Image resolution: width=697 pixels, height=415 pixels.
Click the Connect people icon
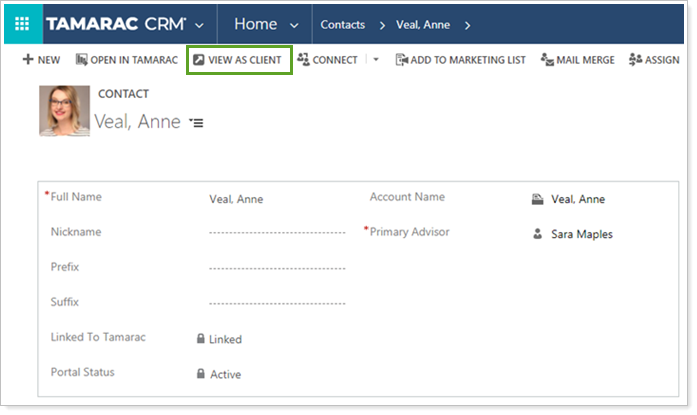(303, 60)
